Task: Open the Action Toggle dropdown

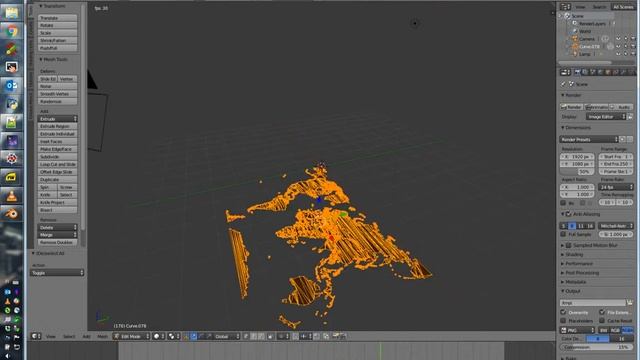Action: (57, 273)
